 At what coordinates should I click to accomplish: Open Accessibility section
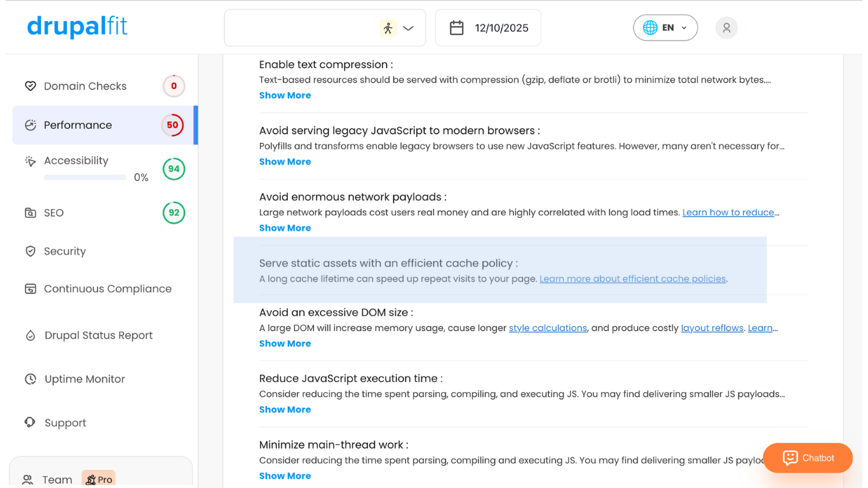76,161
